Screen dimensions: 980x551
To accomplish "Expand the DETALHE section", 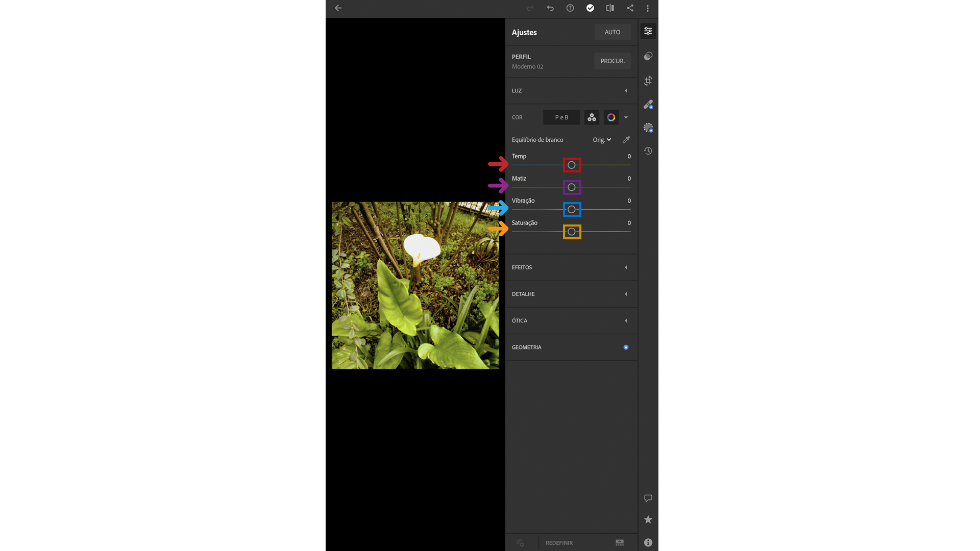I will [x=571, y=294].
